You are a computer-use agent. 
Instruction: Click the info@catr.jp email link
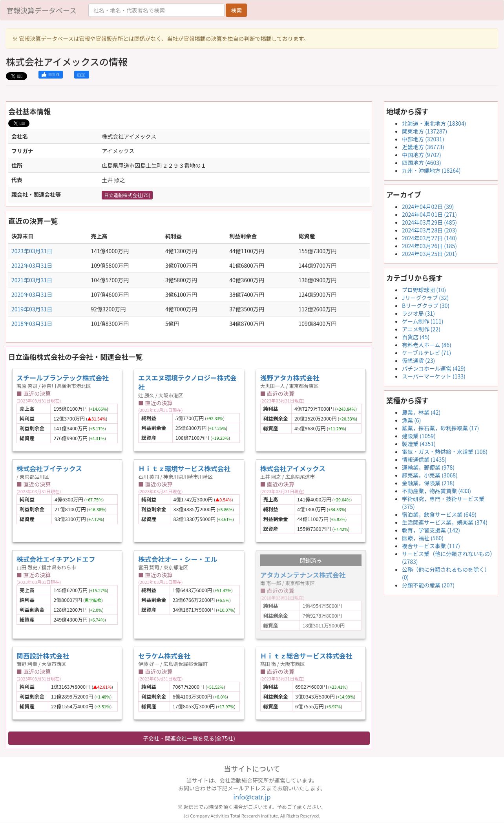click(252, 797)
